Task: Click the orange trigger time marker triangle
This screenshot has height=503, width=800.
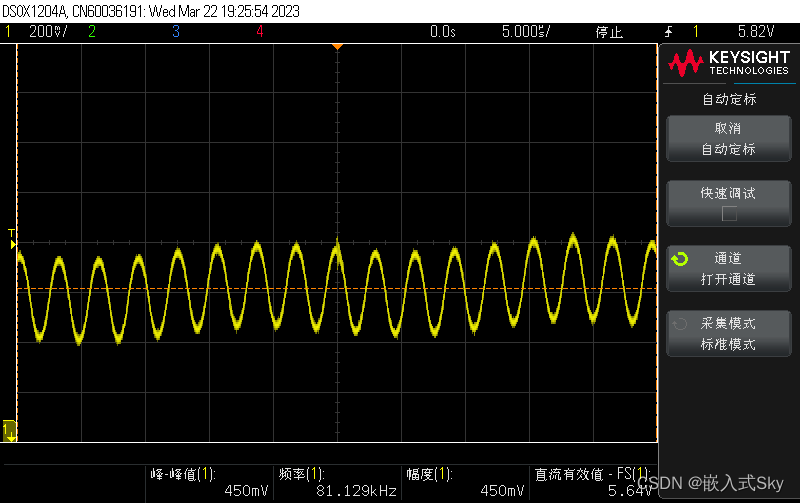Action: (337, 47)
